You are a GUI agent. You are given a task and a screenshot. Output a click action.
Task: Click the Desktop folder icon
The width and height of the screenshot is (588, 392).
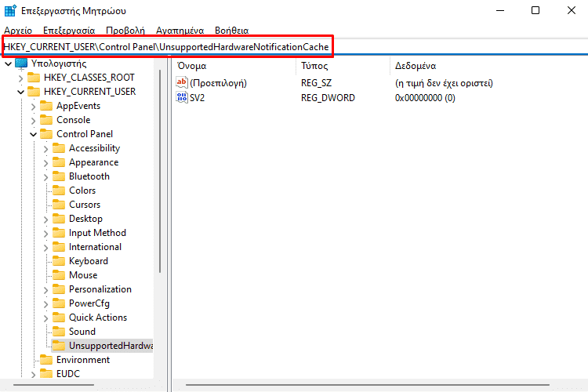pos(59,219)
